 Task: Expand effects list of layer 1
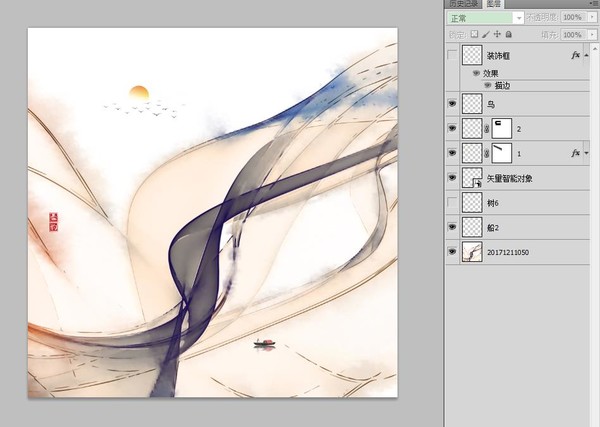click(x=586, y=153)
